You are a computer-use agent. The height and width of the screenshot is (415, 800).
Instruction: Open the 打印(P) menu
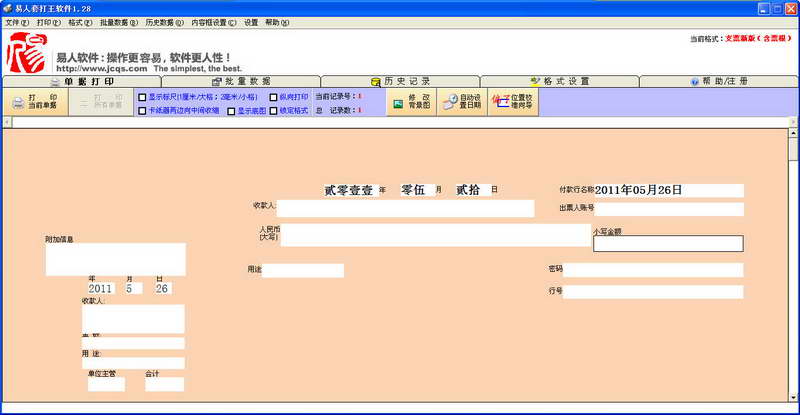click(x=48, y=22)
